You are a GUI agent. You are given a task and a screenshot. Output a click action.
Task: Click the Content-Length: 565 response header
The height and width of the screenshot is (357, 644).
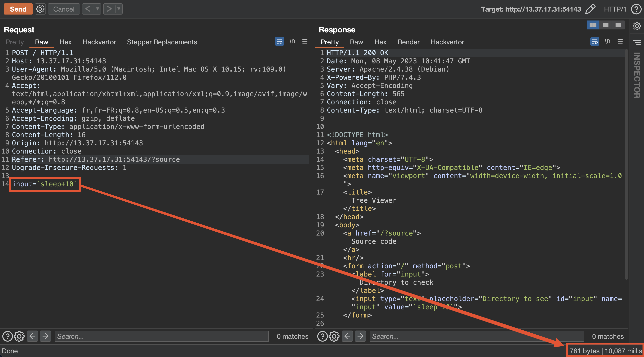pyautogui.click(x=365, y=94)
